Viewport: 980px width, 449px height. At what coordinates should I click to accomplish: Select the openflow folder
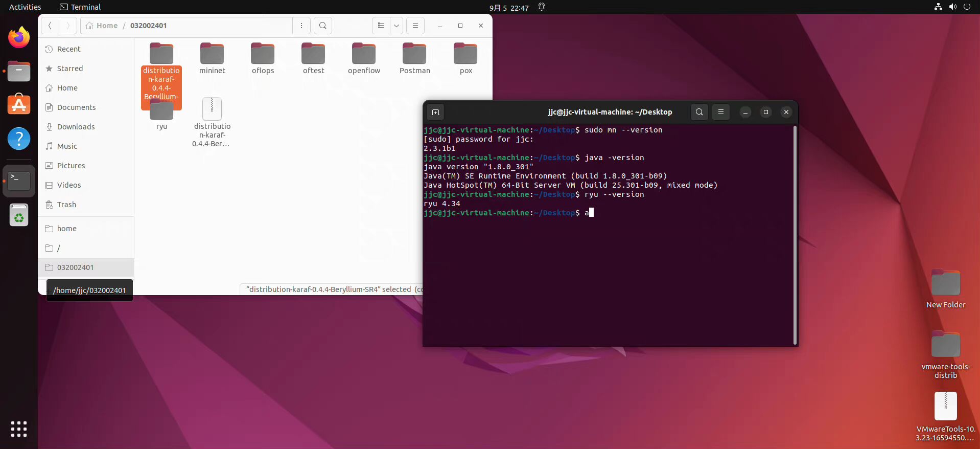click(x=364, y=59)
